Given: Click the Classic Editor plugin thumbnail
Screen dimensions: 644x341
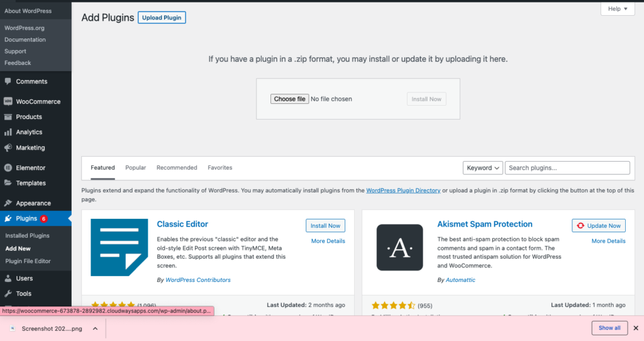Looking at the screenshot, I should point(119,247).
